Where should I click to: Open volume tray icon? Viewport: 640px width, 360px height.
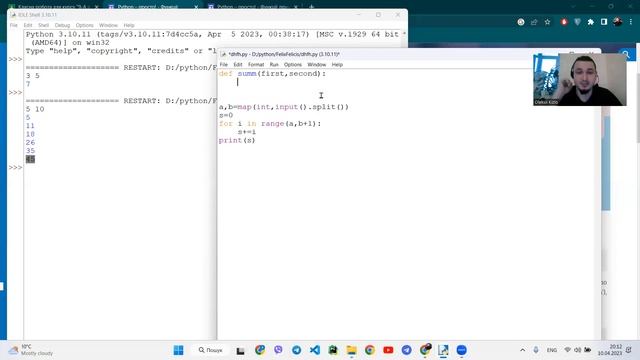tap(578, 350)
